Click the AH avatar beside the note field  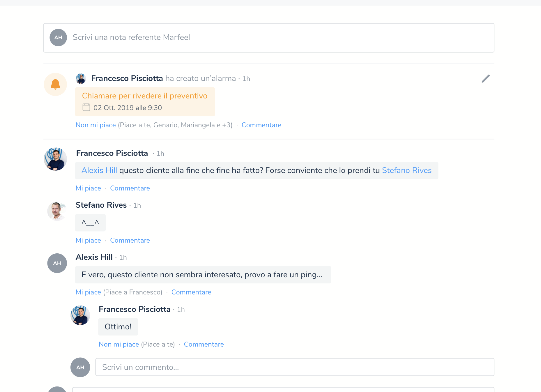(x=58, y=38)
